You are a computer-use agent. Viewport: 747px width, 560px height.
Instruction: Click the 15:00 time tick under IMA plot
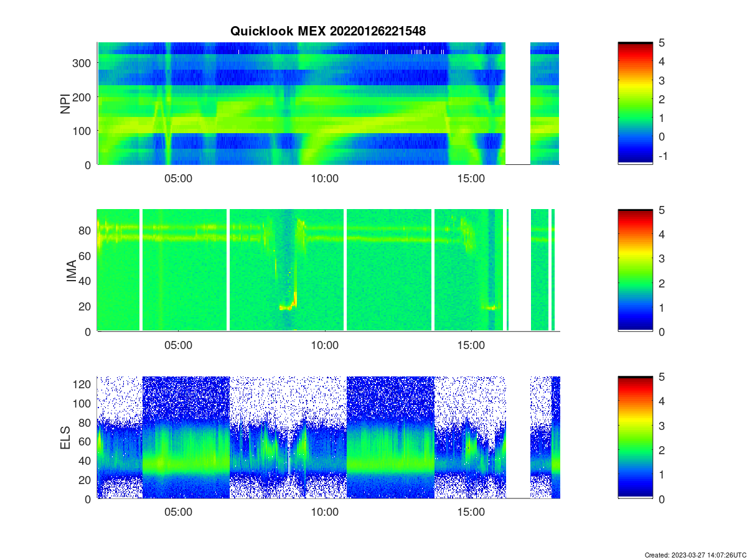point(471,345)
